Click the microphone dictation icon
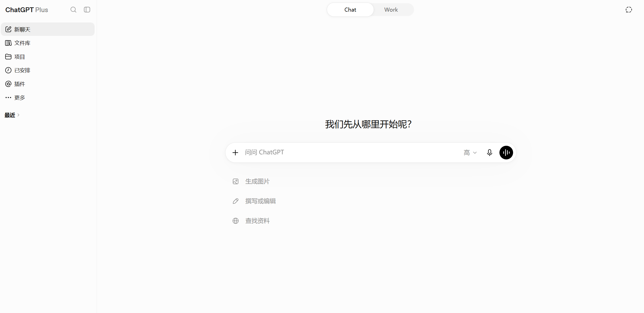This screenshot has width=644, height=313. click(x=489, y=153)
